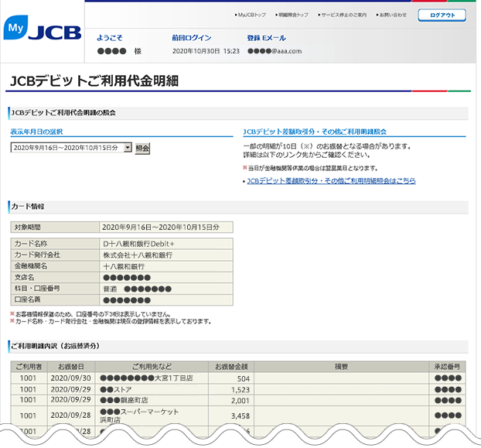This screenshot has width=481, height=448.
Task: Click 金融機関名 value 十八親和銀行
Action: pyautogui.click(x=124, y=266)
